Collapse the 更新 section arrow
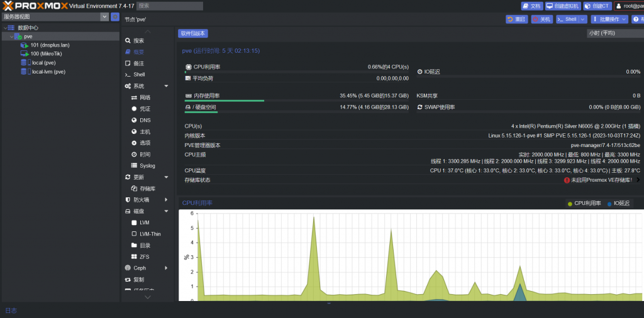Viewport: 644px width, 318px height. coord(166,177)
